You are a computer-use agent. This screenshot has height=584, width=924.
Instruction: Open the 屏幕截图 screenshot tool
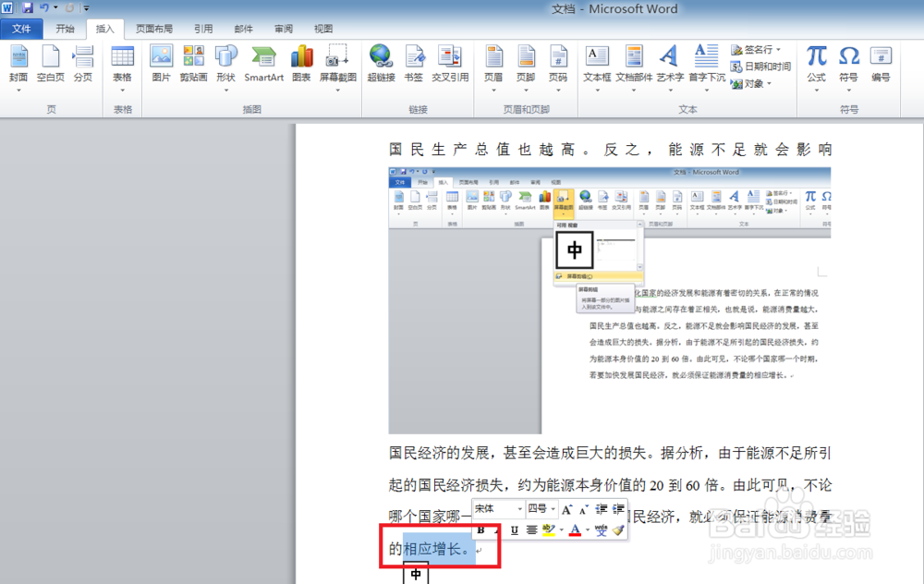[x=337, y=65]
